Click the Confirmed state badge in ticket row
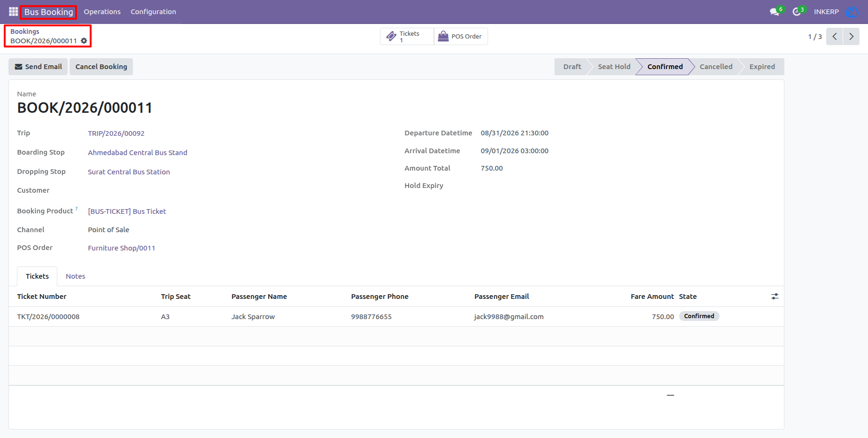The width and height of the screenshot is (868, 438). [x=699, y=316]
